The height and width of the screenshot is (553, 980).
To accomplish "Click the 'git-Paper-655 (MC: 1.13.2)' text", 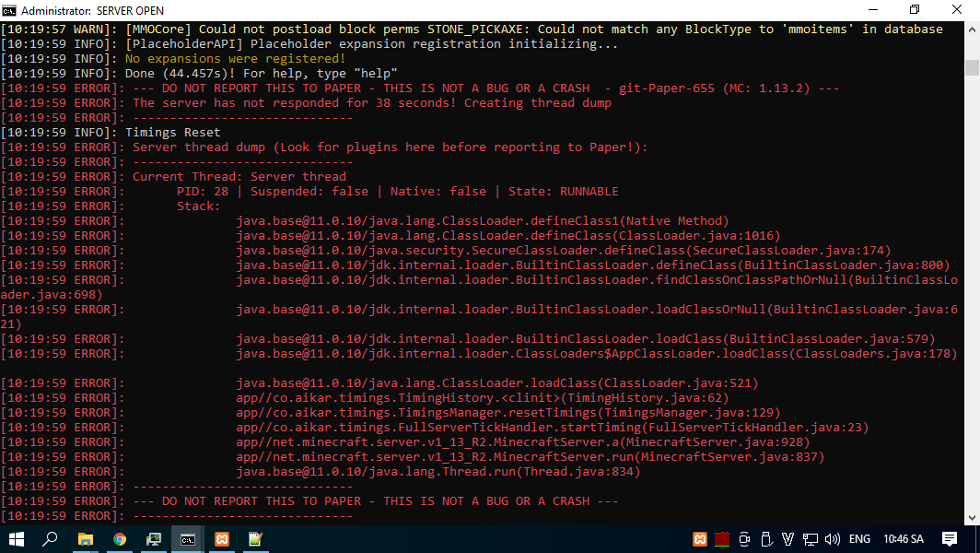I will [x=715, y=88].
